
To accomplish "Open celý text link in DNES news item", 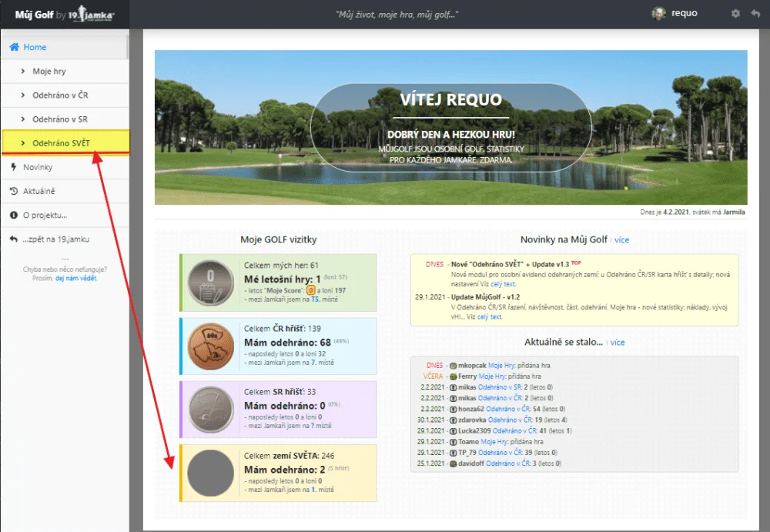I will point(503,284).
